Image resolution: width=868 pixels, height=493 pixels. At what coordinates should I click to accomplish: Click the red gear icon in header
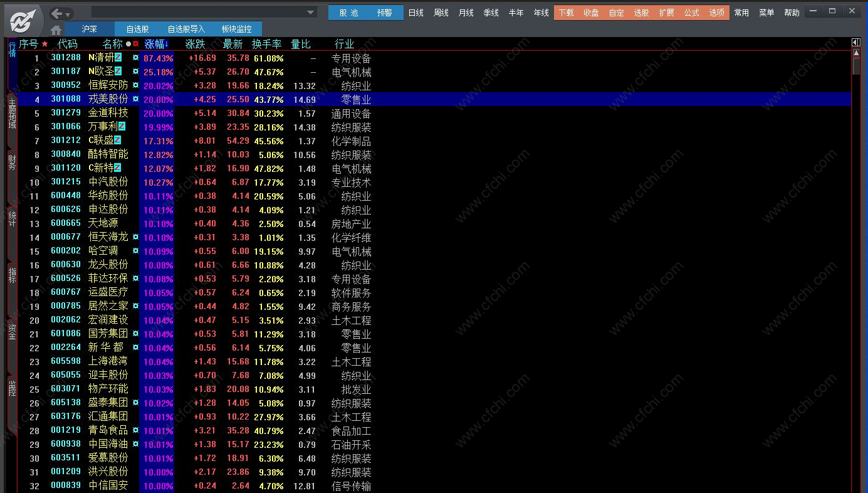[135, 44]
